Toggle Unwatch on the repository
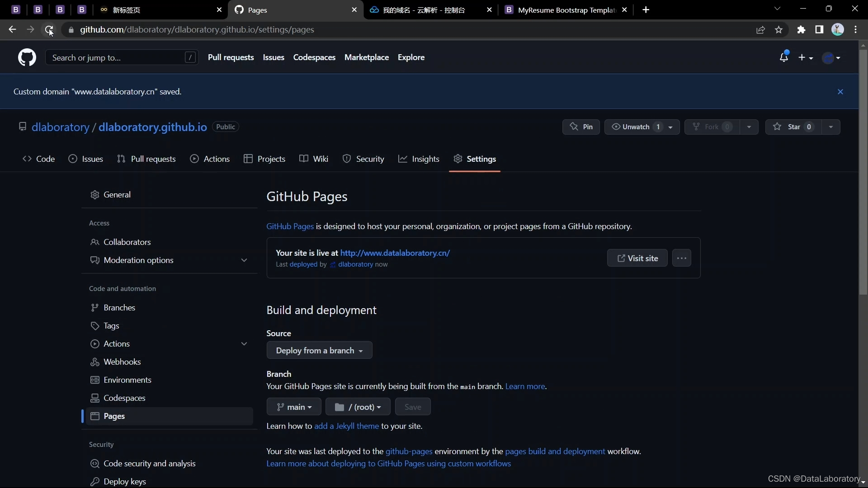This screenshot has height=488, width=868. click(x=636, y=127)
